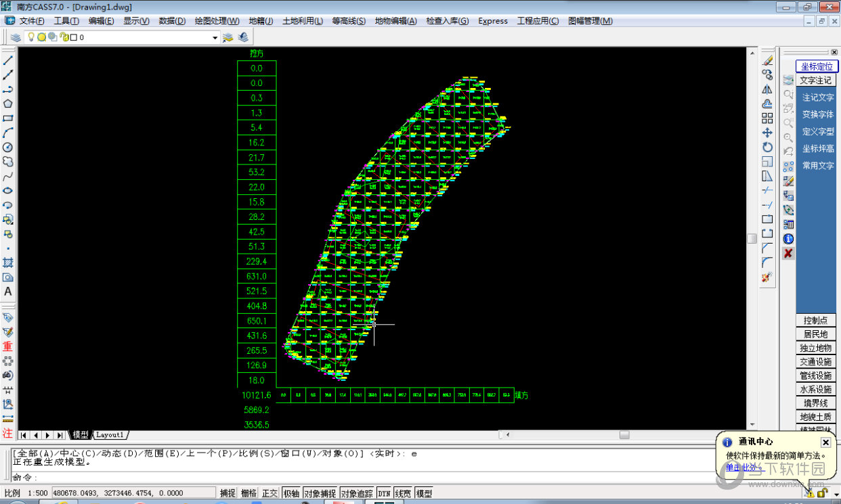Select the Spline curve tool
Image resolution: width=841 pixels, height=504 pixels.
tap(8, 177)
